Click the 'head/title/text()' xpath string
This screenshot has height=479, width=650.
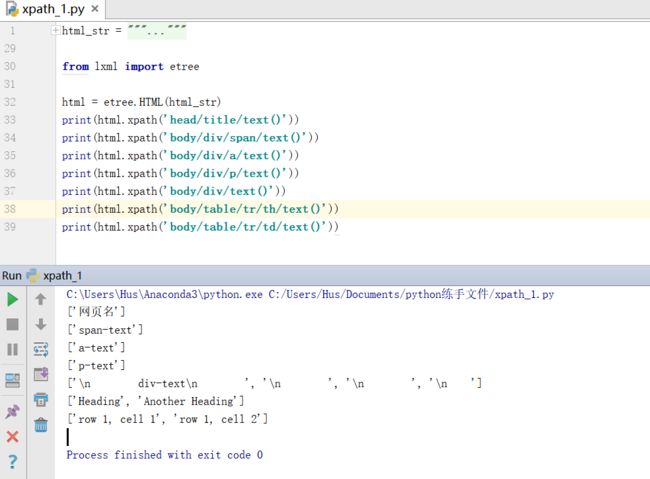click(x=228, y=120)
